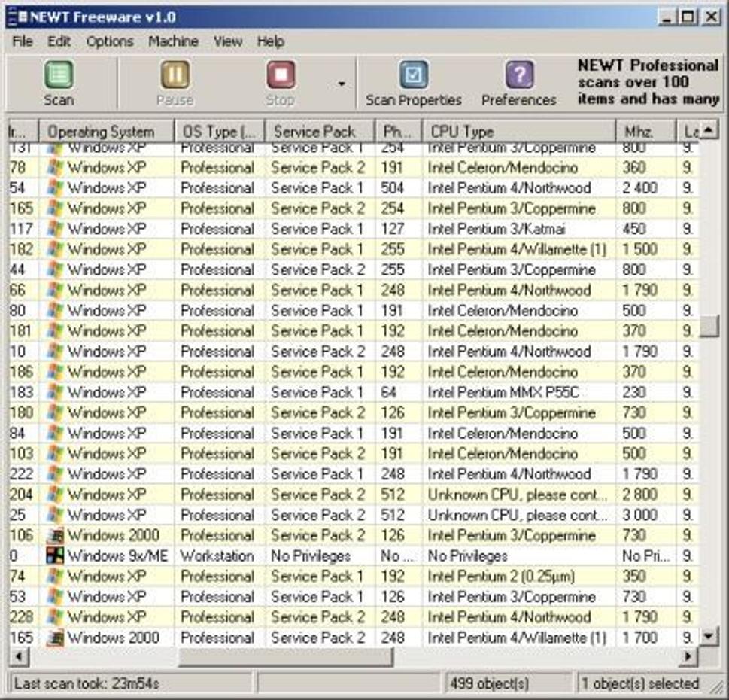Viewport: 729px width, 700px height.
Task: Click the '2 400' Mhz value
Action: (x=639, y=188)
